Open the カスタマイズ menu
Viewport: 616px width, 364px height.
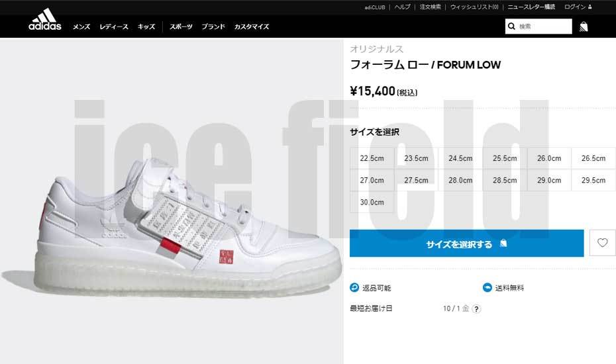point(252,26)
